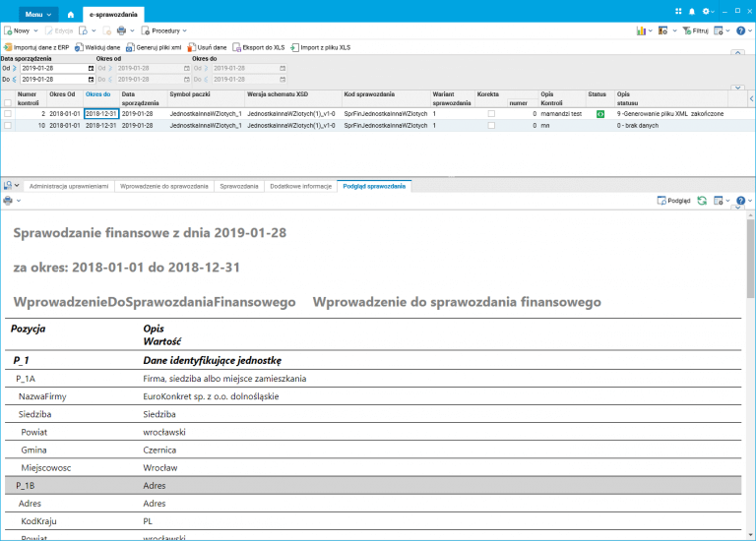
Task: Click the Home icon tab
Action: click(x=71, y=15)
